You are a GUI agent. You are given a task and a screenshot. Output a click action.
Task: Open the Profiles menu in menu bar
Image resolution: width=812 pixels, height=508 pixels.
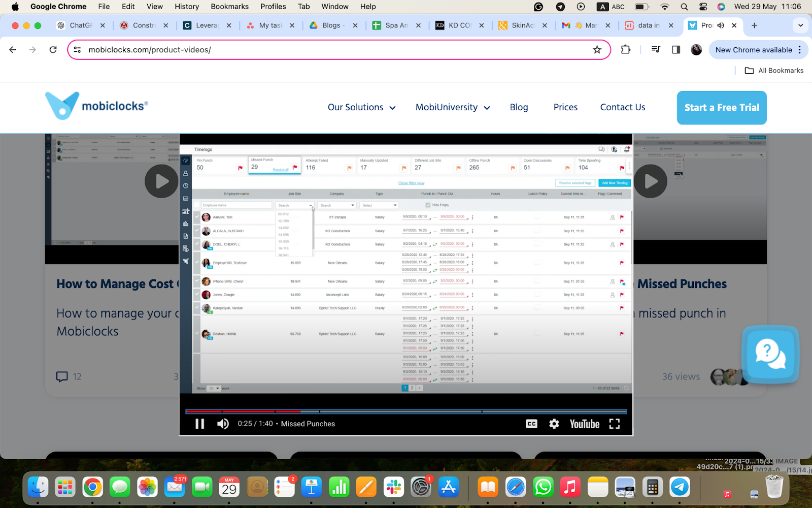273,7
